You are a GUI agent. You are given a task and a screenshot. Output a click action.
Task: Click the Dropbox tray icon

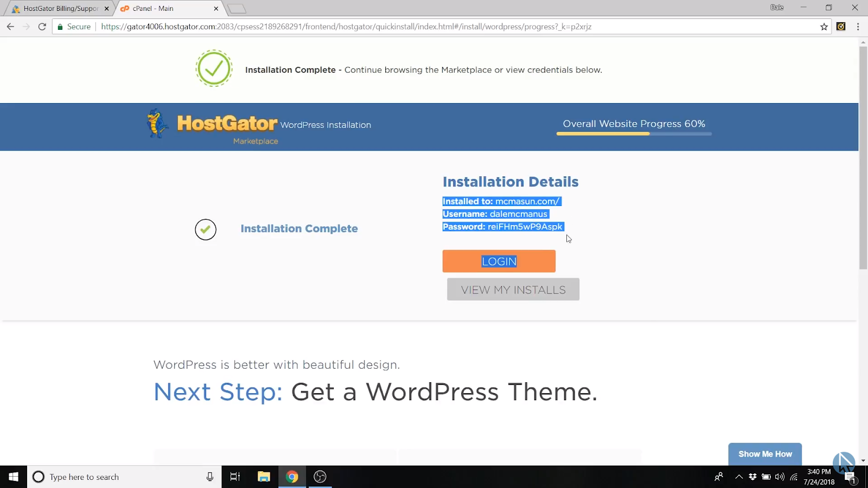(752, 477)
